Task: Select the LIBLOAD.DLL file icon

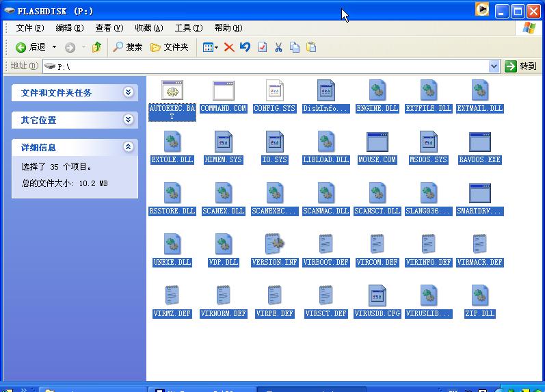Action: pyautogui.click(x=325, y=141)
